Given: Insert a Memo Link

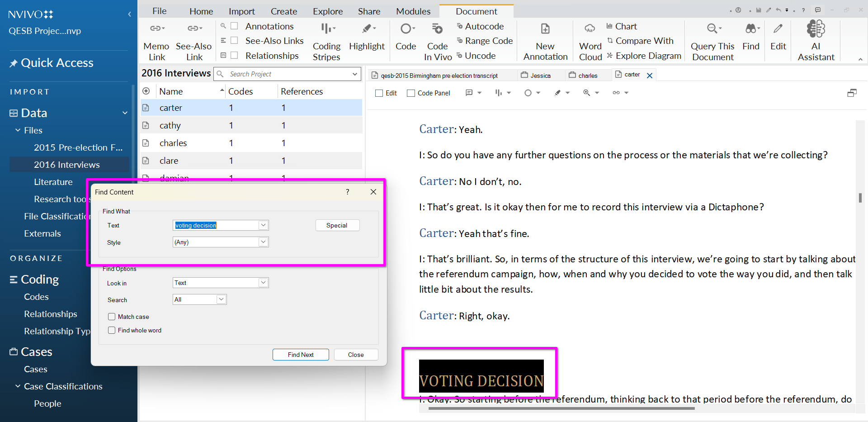Looking at the screenshot, I should (156, 42).
